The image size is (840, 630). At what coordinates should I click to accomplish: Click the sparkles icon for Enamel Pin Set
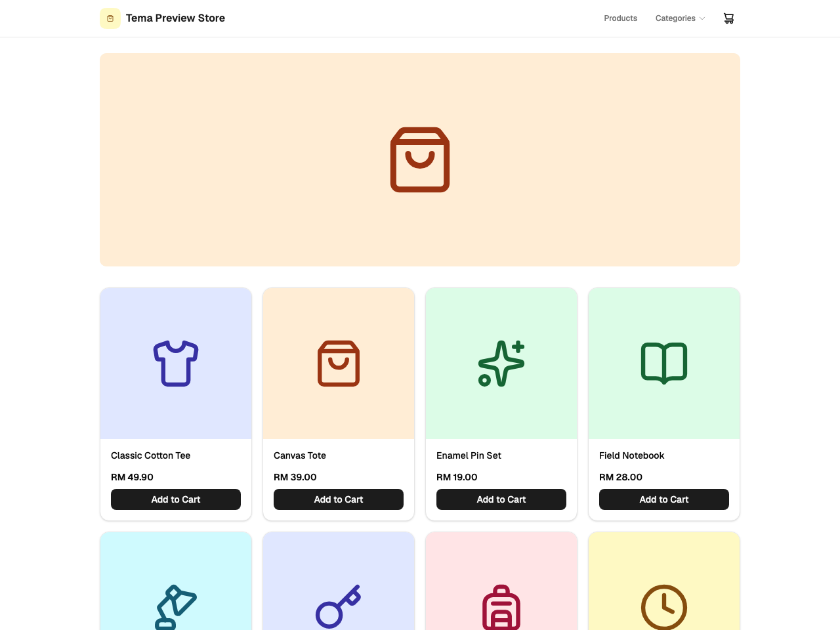coord(501,364)
